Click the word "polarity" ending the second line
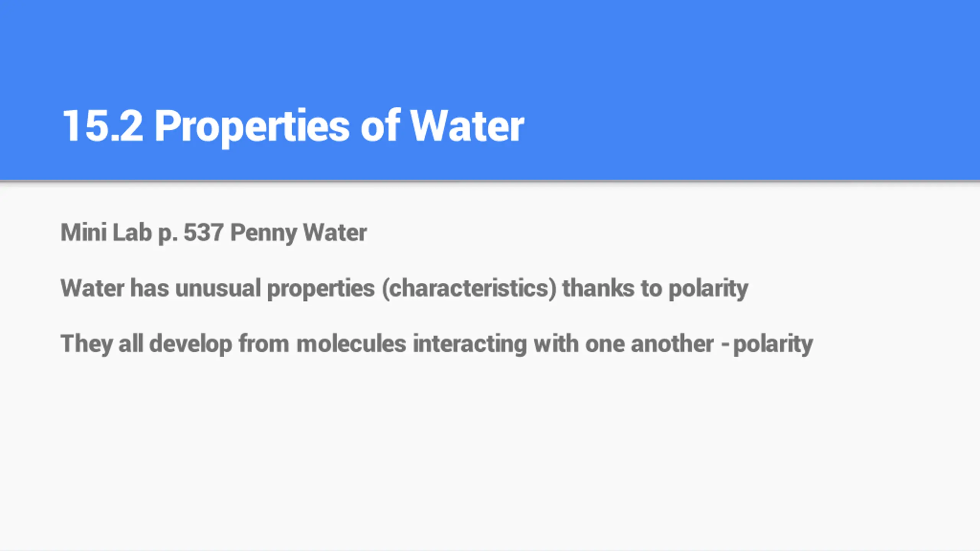980x551 pixels. [x=708, y=288]
